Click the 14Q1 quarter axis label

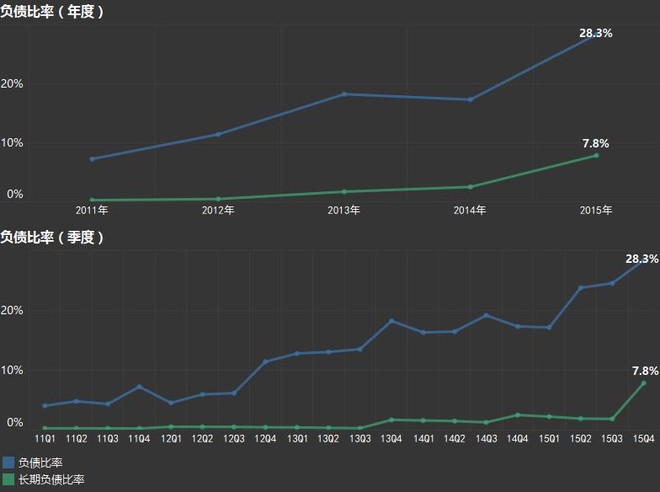[423, 439]
